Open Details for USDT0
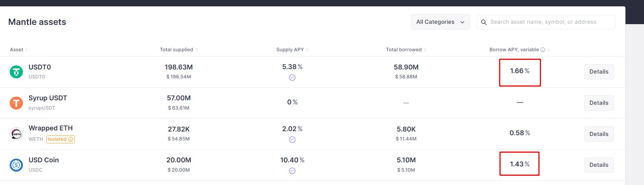Image resolution: width=644 pixels, height=185 pixels. [599, 72]
